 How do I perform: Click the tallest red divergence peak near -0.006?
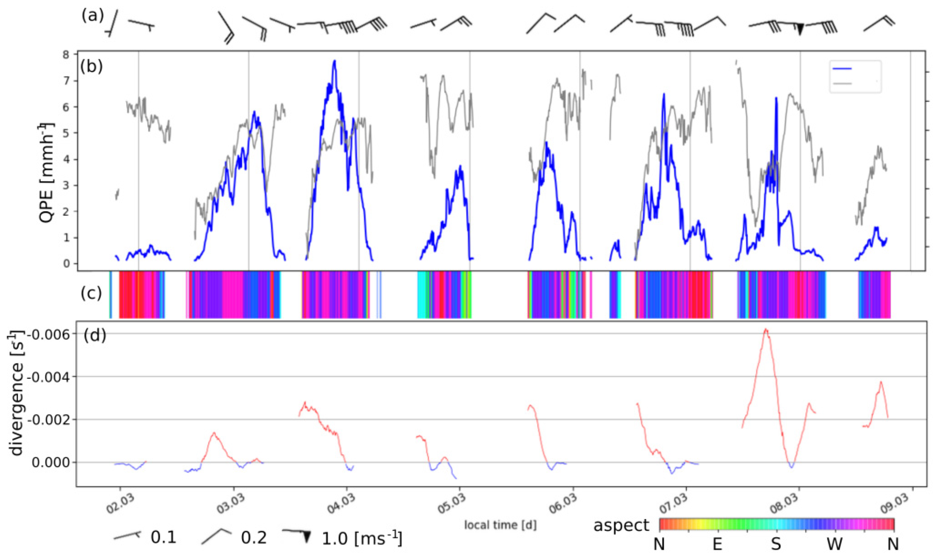pyautogui.click(x=765, y=330)
